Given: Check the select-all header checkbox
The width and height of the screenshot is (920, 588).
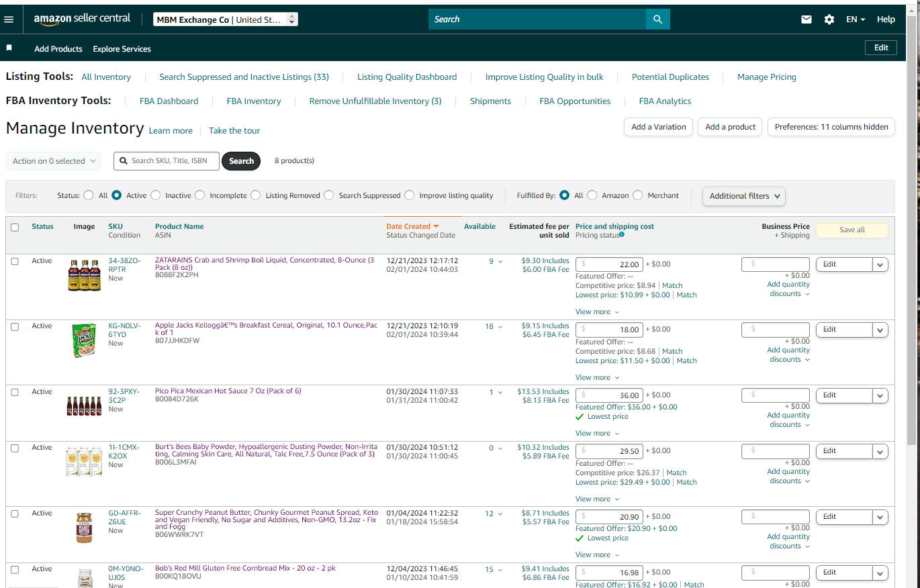Looking at the screenshot, I should click(15, 228).
